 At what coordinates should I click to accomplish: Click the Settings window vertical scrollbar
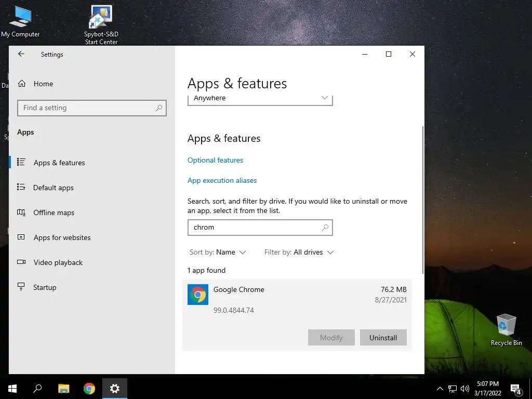click(x=423, y=200)
